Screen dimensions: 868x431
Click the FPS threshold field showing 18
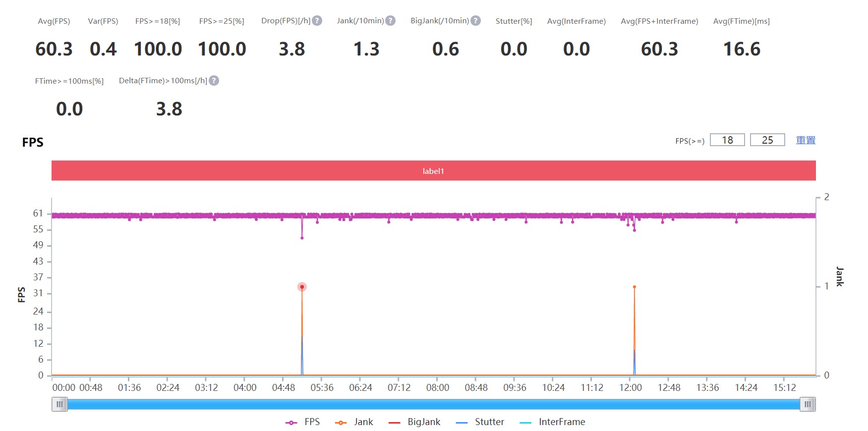pos(727,140)
